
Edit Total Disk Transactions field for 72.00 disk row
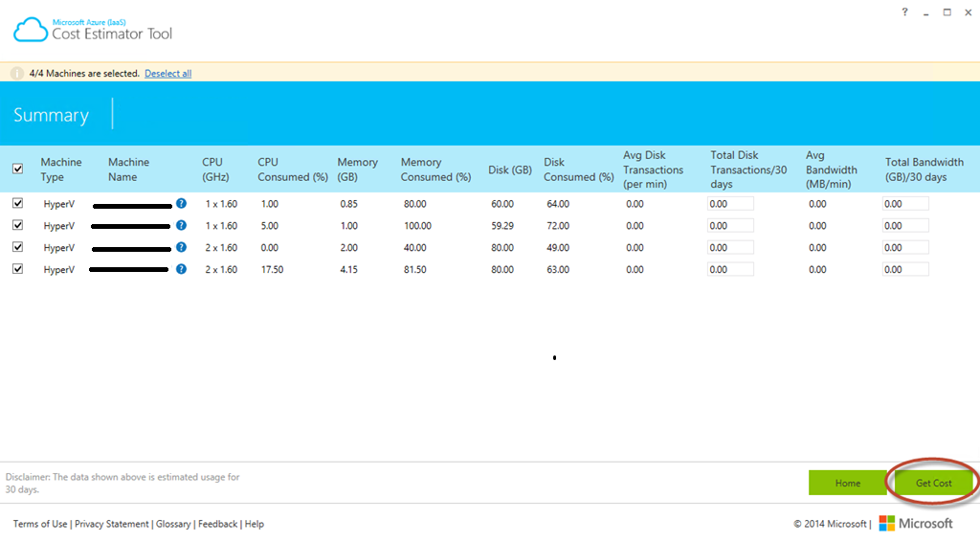730,226
